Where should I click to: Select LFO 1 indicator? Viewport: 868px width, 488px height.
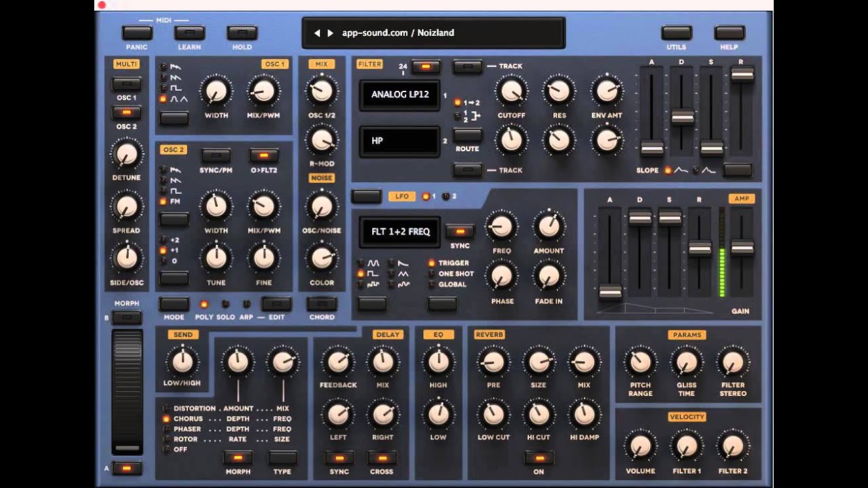[x=427, y=197]
